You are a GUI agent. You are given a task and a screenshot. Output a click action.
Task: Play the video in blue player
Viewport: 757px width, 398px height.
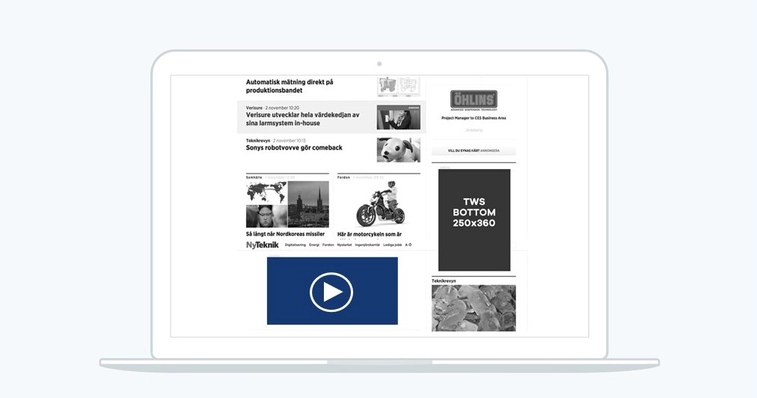(x=331, y=292)
